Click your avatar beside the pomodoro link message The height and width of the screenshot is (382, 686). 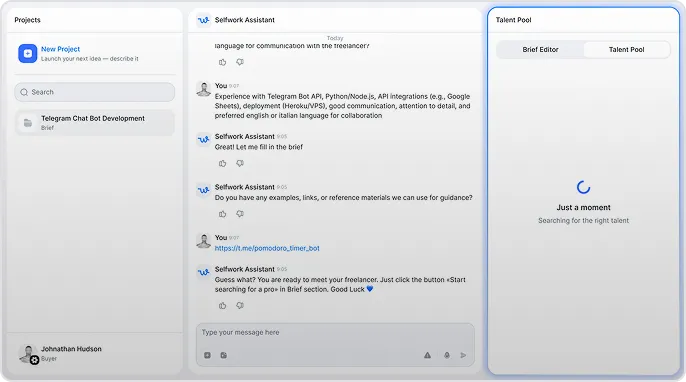pyautogui.click(x=203, y=241)
